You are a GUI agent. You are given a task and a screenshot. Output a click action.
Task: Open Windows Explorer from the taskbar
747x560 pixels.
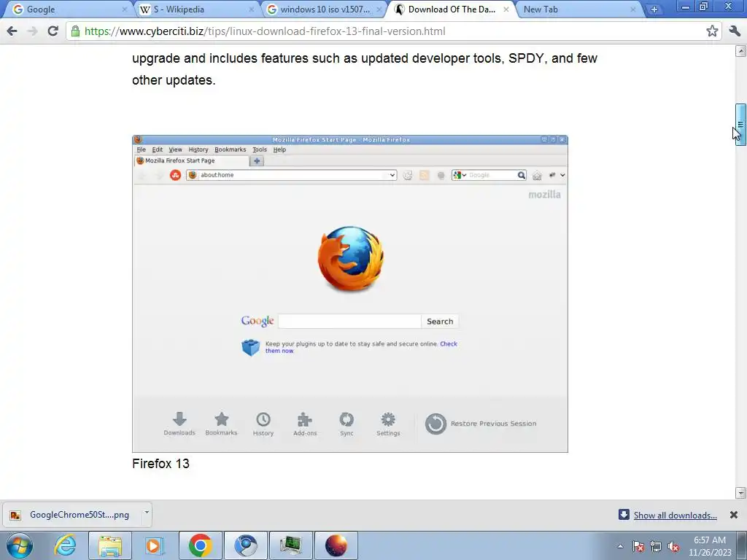coord(110,545)
